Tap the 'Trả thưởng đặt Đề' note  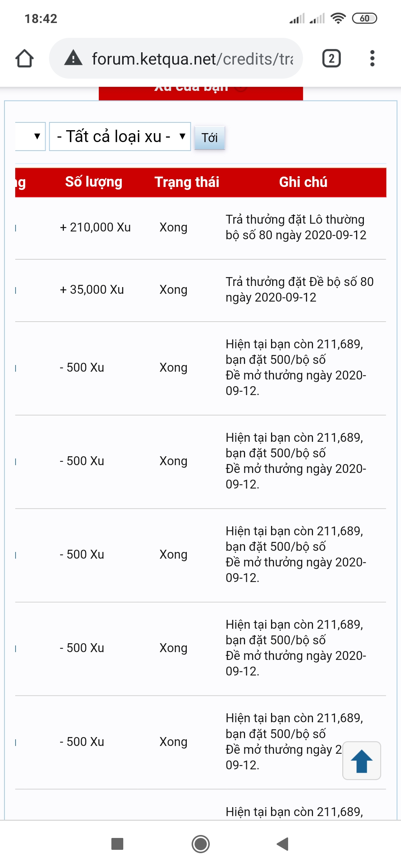(x=299, y=289)
